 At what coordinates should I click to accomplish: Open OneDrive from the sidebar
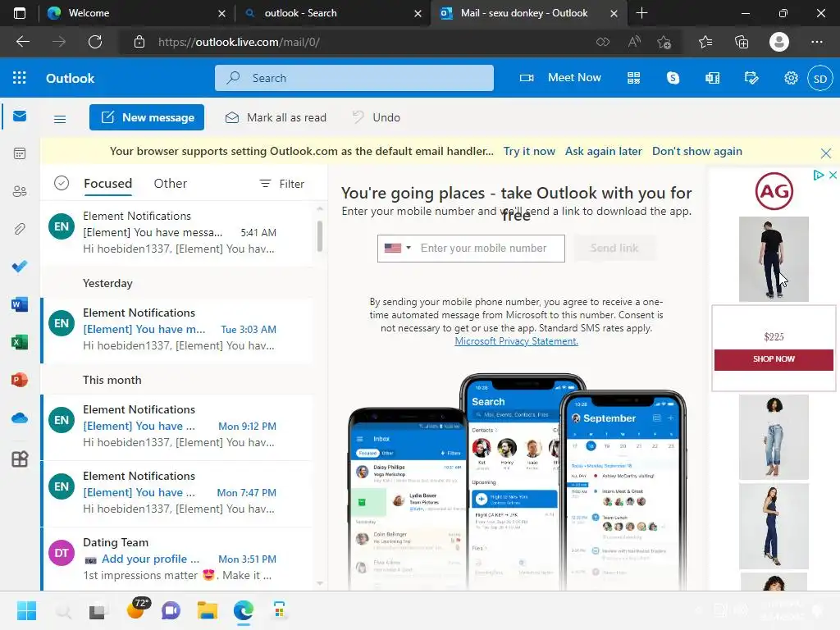pyautogui.click(x=20, y=418)
